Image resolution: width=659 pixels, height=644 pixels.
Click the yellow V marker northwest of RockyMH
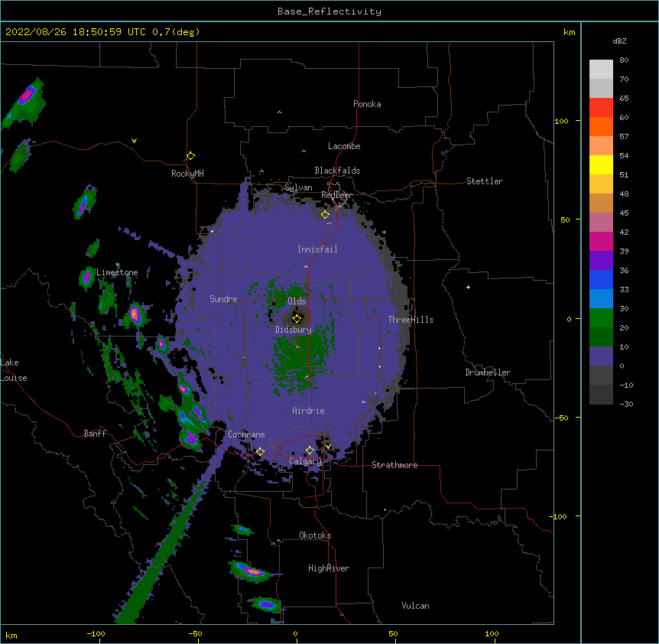134,141
